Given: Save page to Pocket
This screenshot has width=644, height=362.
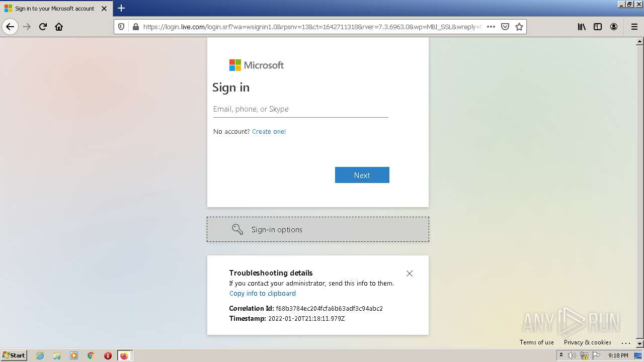Looking at the screenshot, I should (505, 27).
